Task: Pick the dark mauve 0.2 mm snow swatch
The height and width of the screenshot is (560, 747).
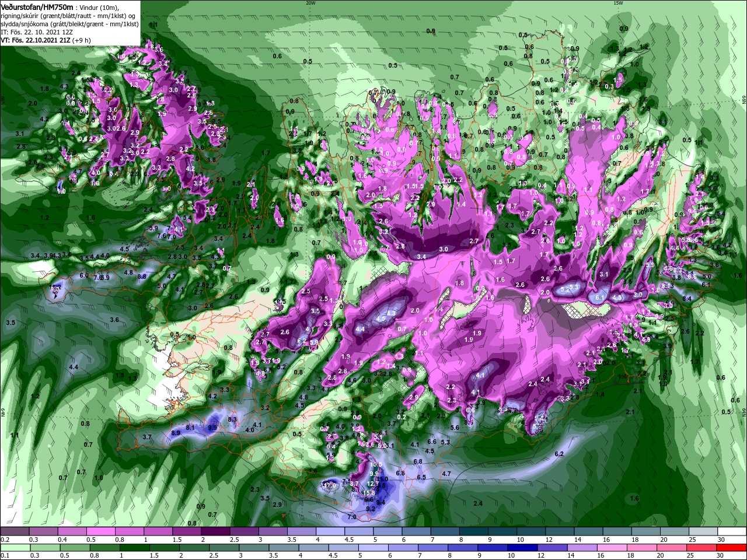Action: tap(14, 531)
